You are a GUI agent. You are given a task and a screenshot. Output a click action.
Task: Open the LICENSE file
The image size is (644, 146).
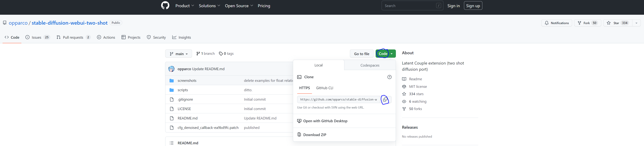pyautogui.click(x=184, y=109)
